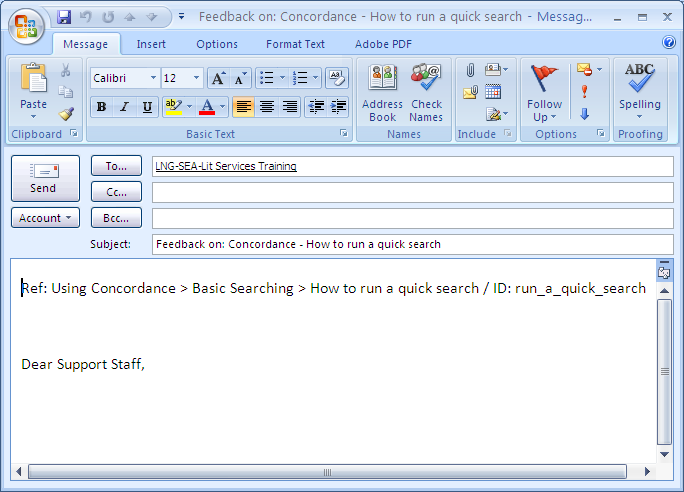The width and height of the screenshot is (684, 492).
Task: Toggle Align Text Left
Action: pos(243,106)
